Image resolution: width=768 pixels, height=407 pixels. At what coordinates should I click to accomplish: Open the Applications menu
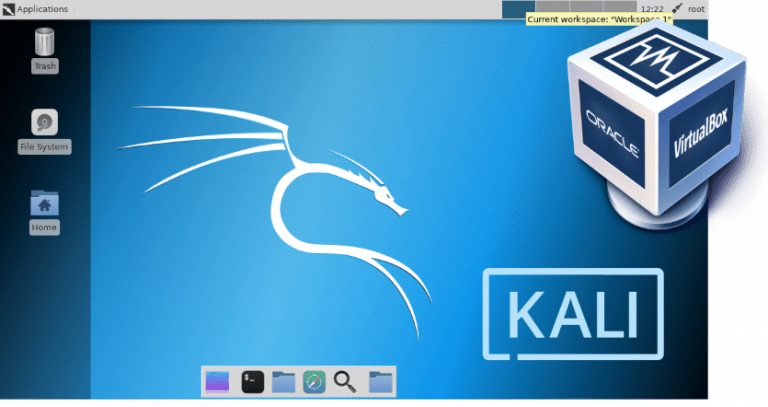point(42,9)
